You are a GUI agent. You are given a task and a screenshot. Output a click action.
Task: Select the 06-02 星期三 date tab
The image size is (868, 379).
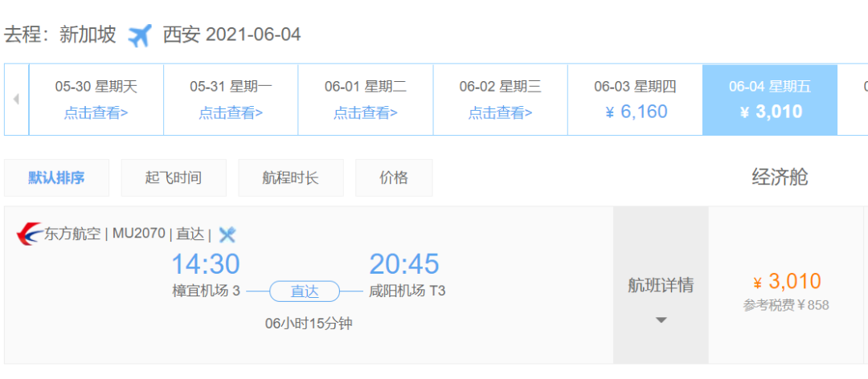point(501,100)
